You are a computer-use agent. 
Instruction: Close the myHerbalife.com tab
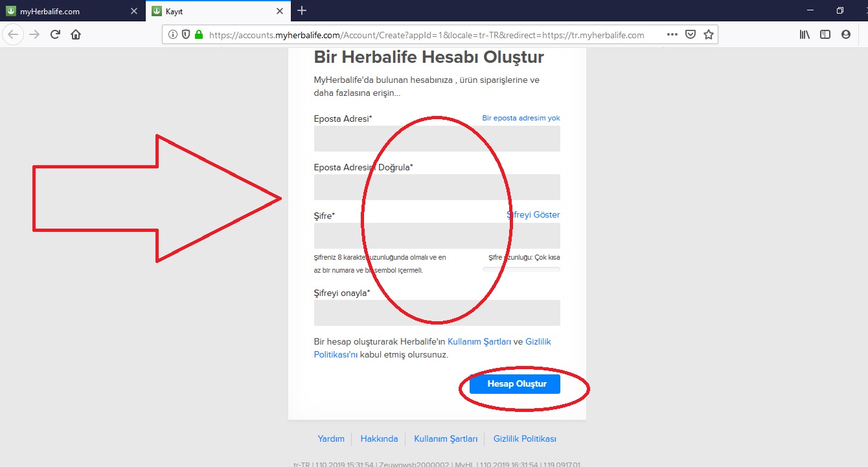pyautogui.click(x=134, y=11)
